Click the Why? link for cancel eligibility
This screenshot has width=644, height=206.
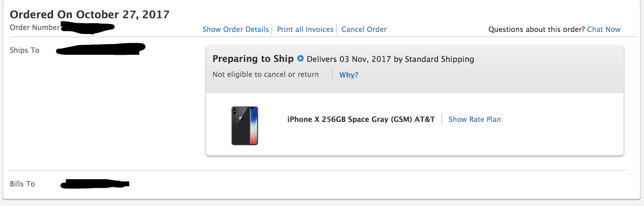(349, 75)
